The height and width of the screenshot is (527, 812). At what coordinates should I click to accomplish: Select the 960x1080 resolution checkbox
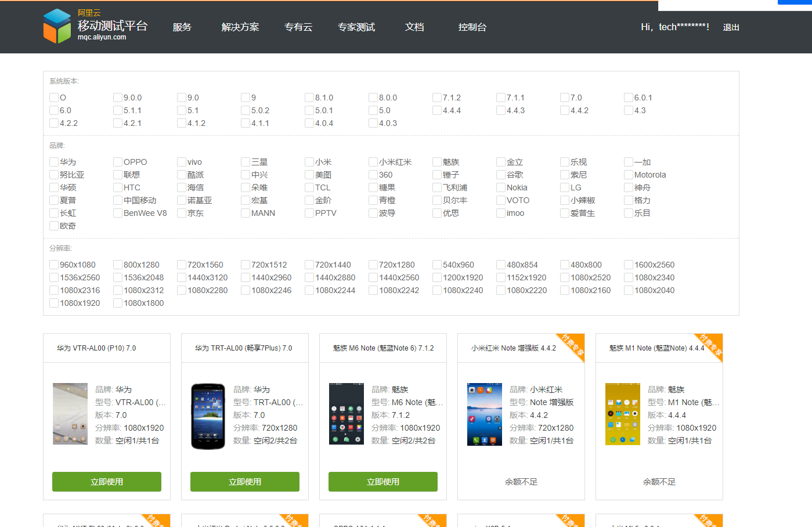click(54, 265)
